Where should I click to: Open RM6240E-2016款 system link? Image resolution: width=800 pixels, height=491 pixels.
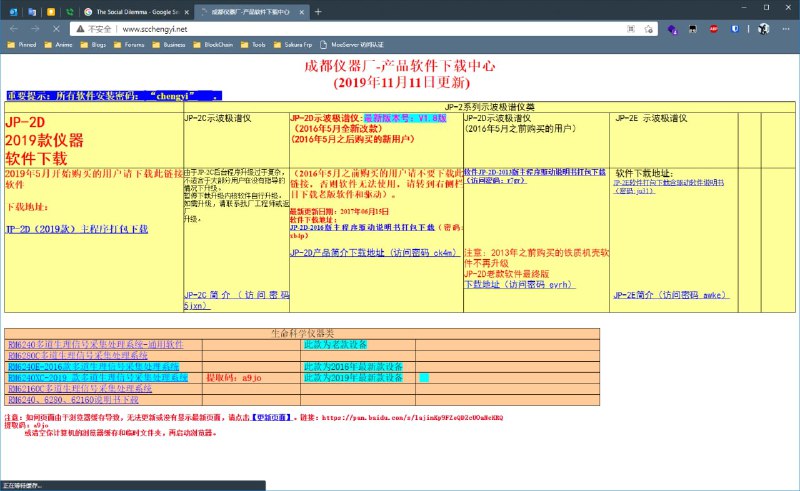pos(93,366)
